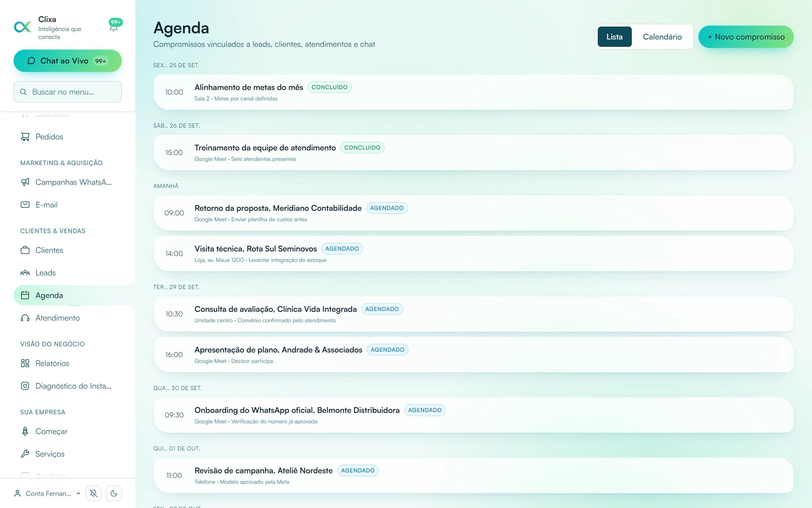This screenshot has width=812, height=508.
Task: Open notifications bell with 99+ badge
Action: pyautogui.click(x=114, y=25)
